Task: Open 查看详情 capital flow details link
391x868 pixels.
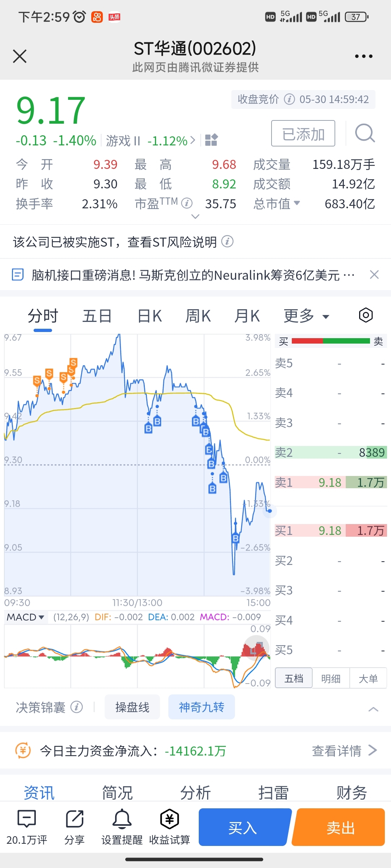Action: (344, 751)
